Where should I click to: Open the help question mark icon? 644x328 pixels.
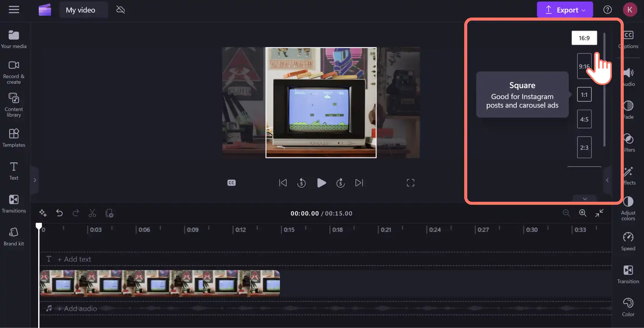pos(607,10)
